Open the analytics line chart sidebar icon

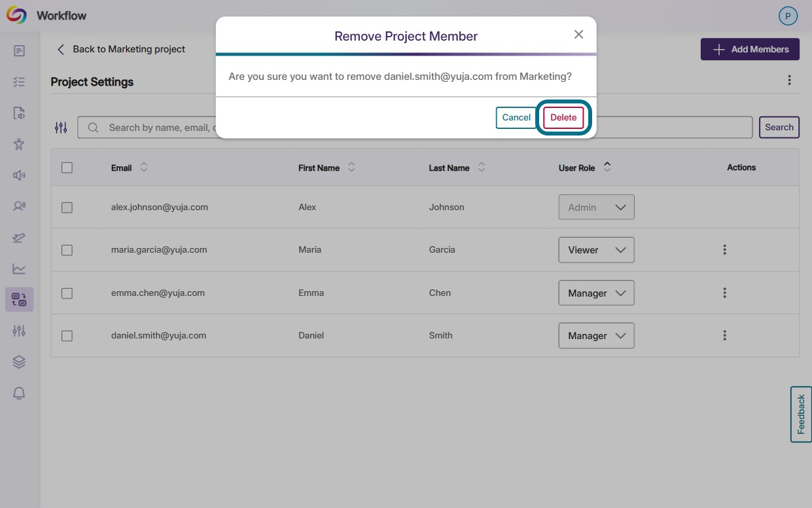[19, 268]
